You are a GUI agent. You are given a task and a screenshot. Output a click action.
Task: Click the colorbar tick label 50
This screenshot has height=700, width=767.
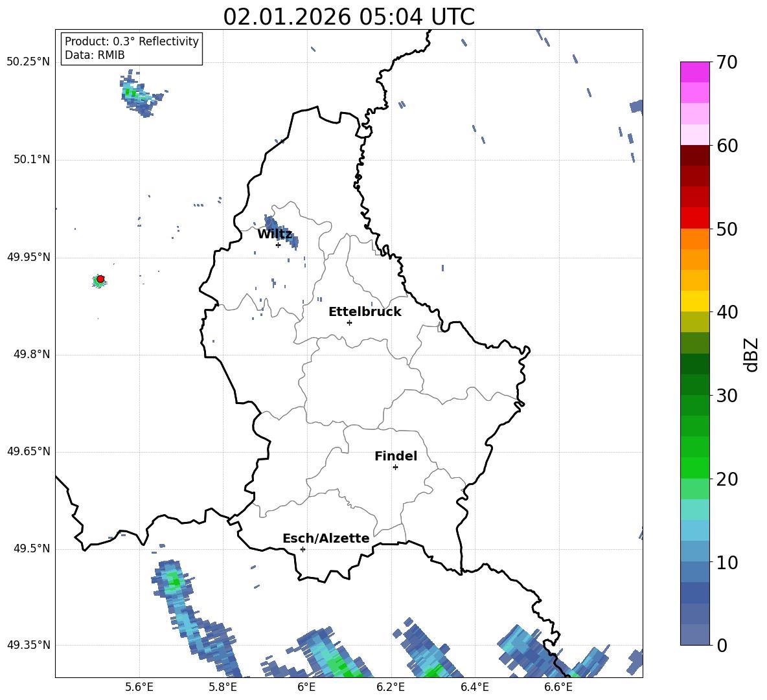(x=727, y=229)
